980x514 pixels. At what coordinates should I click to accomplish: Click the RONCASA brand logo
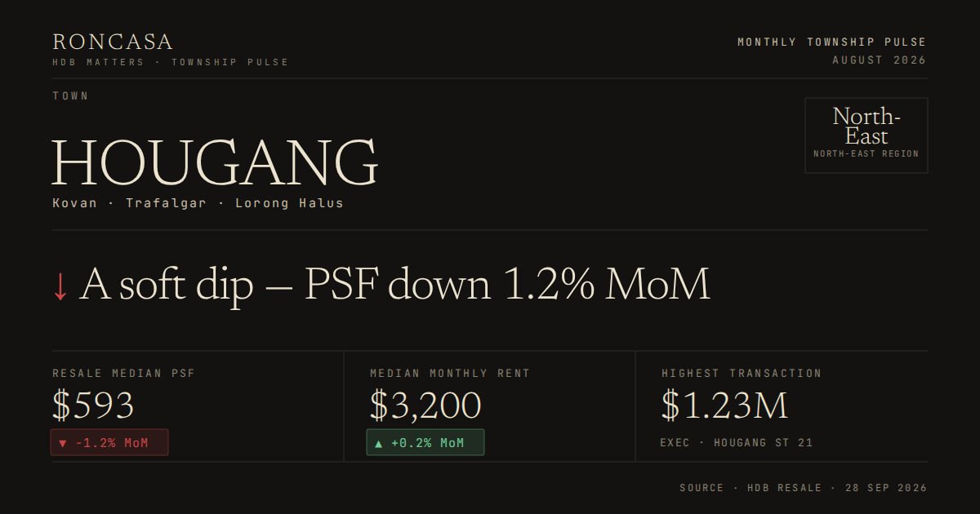click(x=113, y=42)
